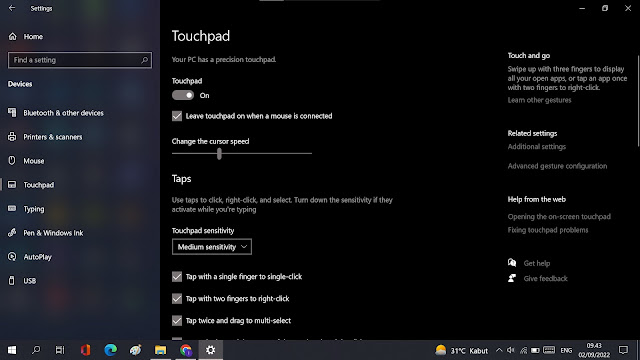Turn the Touchpad toggle off
640x360 pixels.
183,95
